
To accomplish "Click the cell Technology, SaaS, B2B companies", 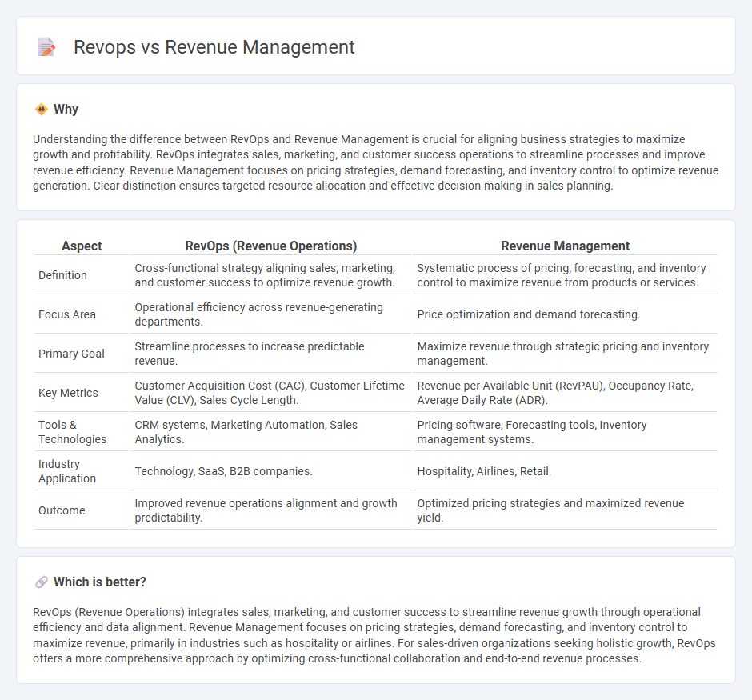I will click(x=271, y=471).
